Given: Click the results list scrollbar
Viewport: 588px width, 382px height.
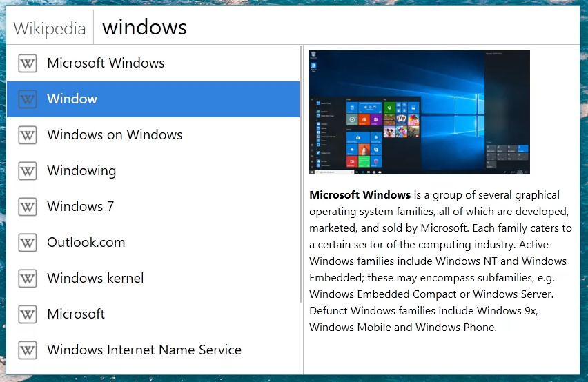Looking at the screenshot, I should click(x=301, y=174).
